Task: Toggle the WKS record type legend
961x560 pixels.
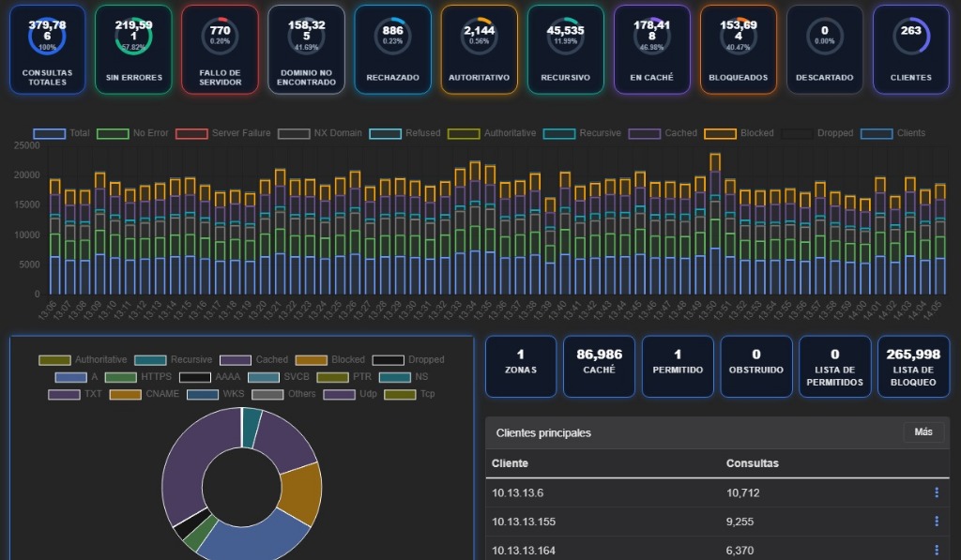Action: click(216, 394)
